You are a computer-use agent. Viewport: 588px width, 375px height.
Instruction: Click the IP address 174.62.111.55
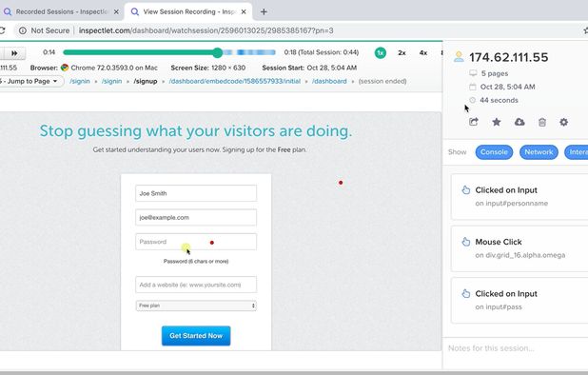508,57
